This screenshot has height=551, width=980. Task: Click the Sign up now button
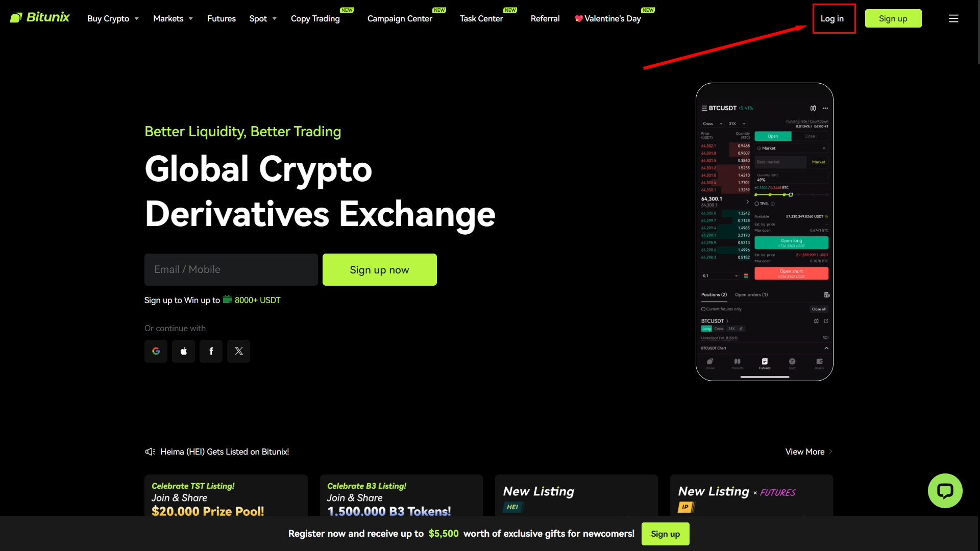380,269
